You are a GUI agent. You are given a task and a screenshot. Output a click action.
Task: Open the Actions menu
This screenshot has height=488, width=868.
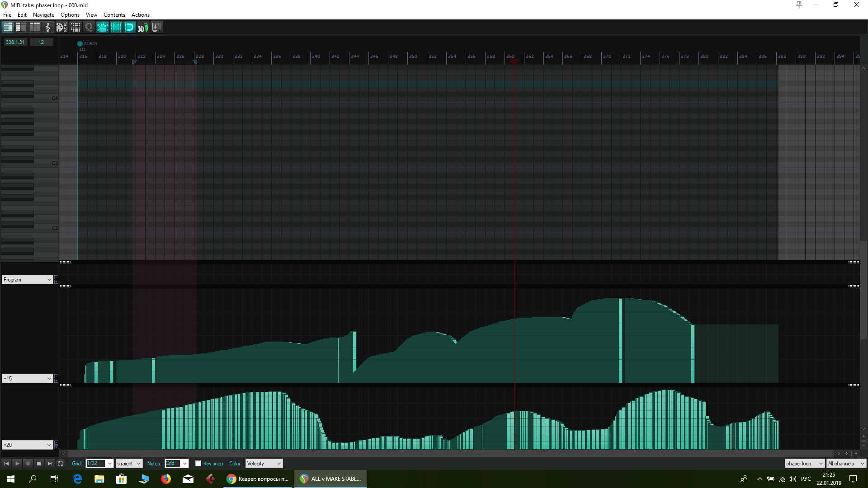pyautogui.click(x=140, y=15)
